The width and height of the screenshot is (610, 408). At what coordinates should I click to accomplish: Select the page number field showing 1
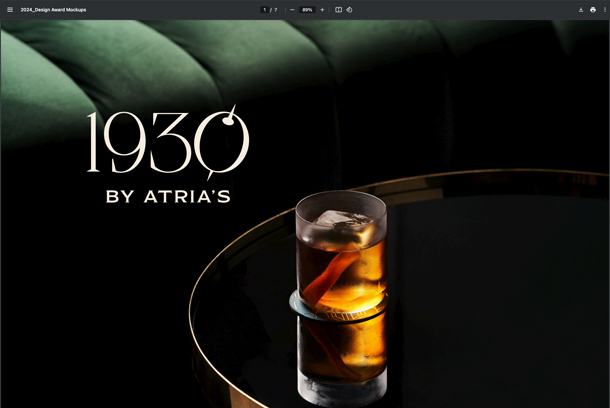[265, 10]
